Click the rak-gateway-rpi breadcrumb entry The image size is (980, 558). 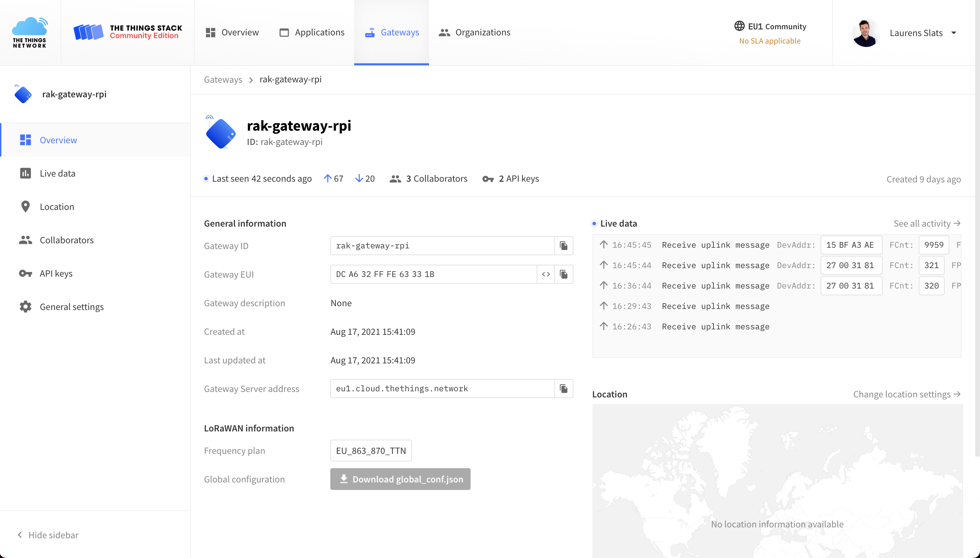(290, 79)
